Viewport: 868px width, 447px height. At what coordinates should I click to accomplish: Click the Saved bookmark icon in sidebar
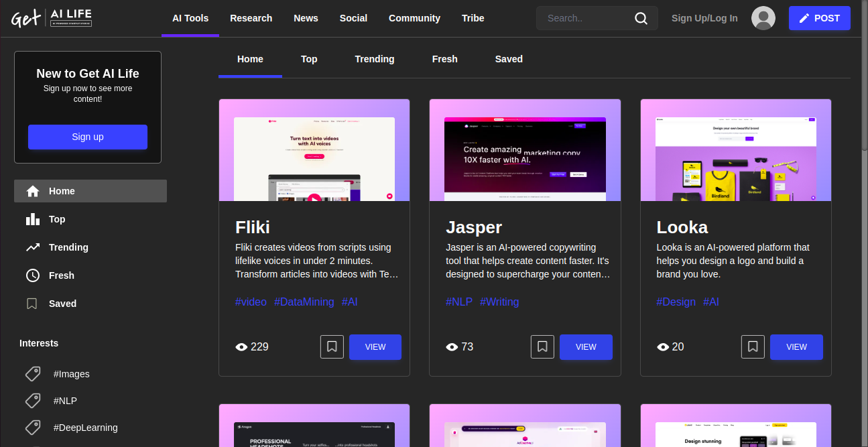32,304
